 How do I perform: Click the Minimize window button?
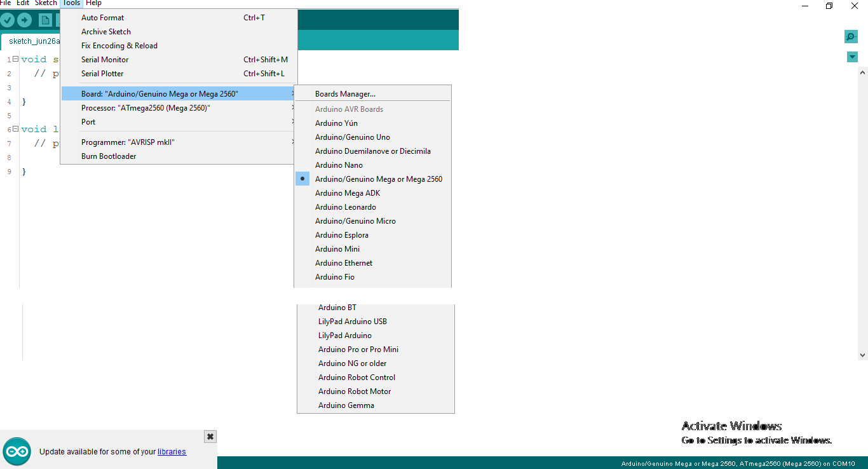click(x=805, y=6)
